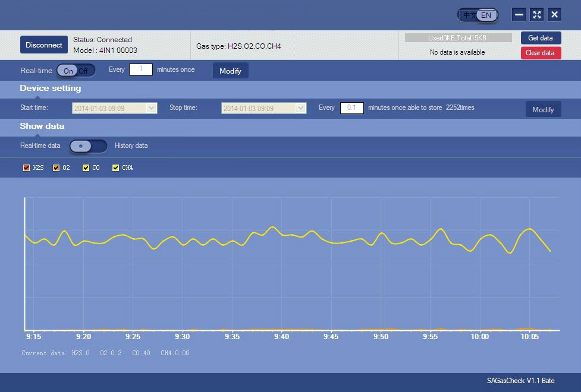Toggle the Real-time On/Off switch

pyautogui.click(x=76, y=71)
